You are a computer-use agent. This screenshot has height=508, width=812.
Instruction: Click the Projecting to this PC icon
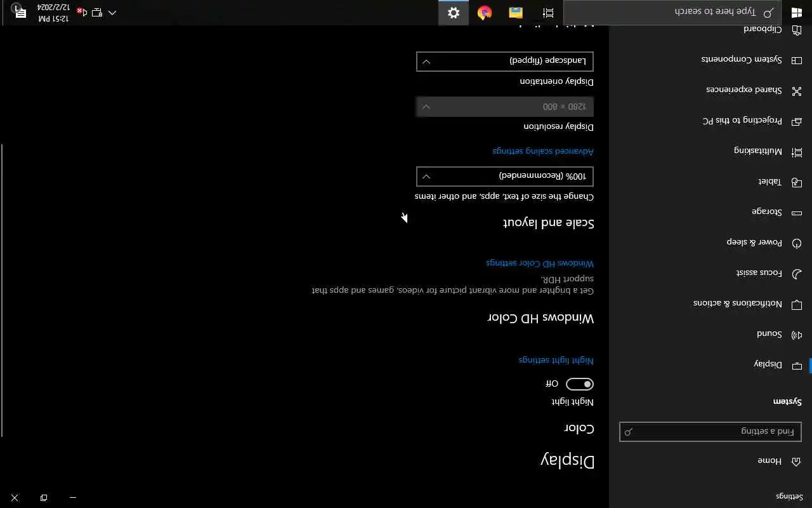tap(797, 121)
